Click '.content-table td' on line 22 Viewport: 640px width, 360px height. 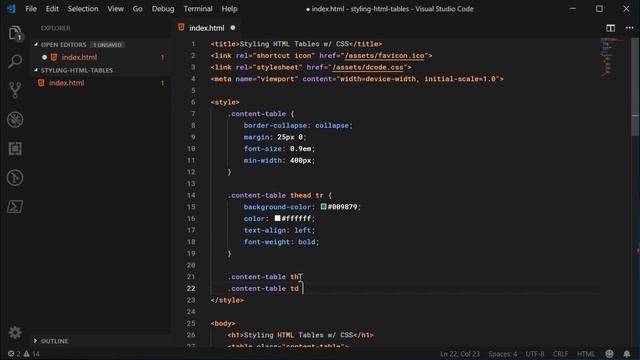pos(263,289)
